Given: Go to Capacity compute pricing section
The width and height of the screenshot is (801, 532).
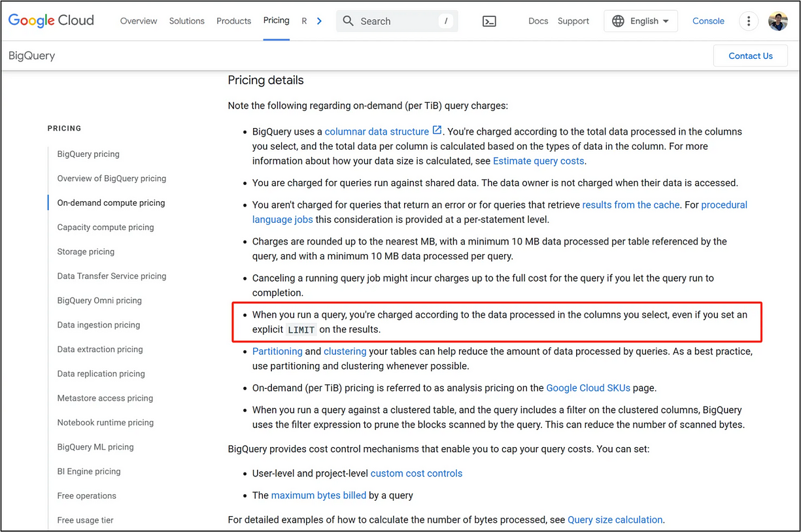Looking at the screenshot, I should tap(105, 227).
